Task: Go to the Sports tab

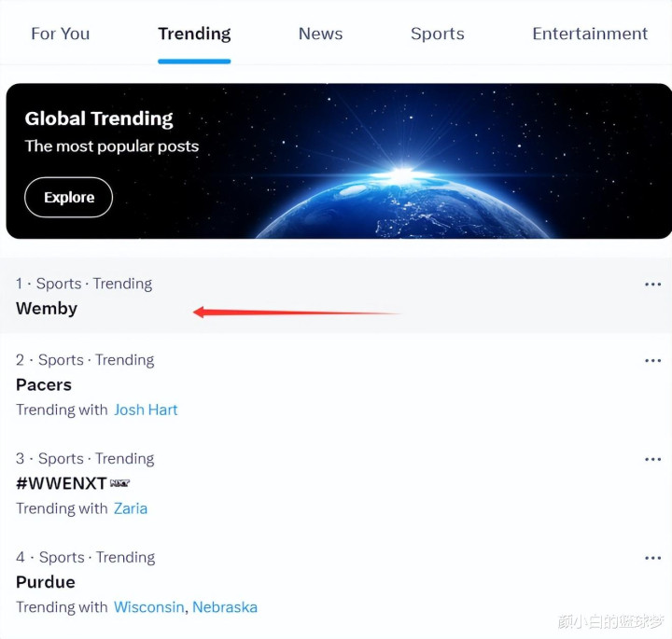Action: (437, 34)
